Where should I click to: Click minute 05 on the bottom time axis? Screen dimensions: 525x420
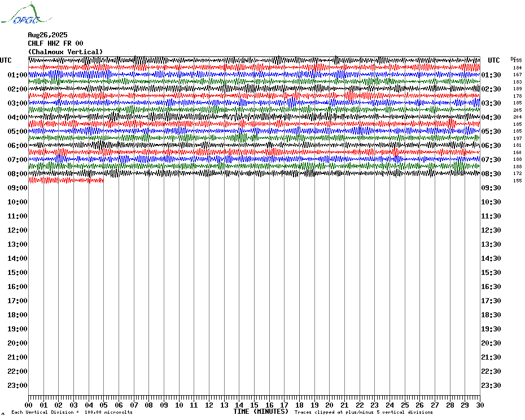click(x=104, y=405)
